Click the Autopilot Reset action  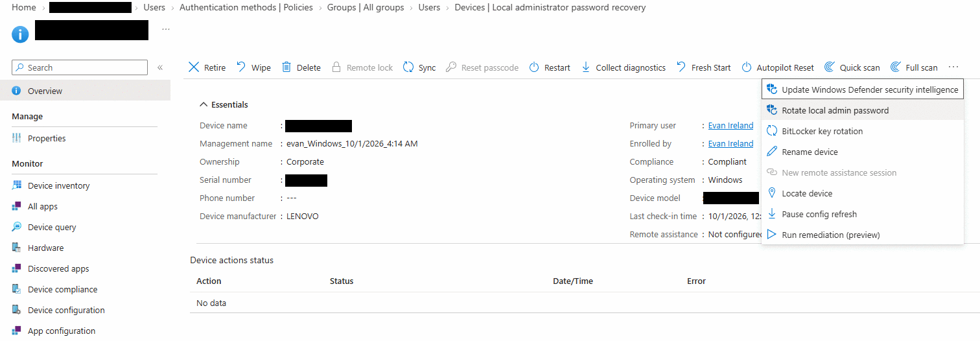click(x=778, y=67)
